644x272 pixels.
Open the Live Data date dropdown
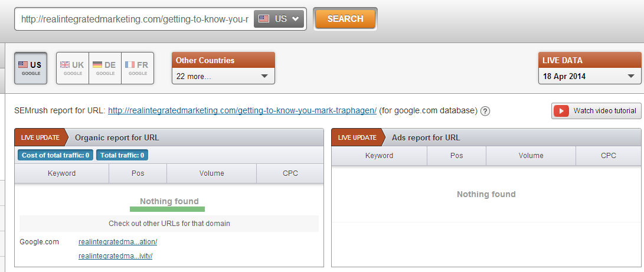point(589,76)
